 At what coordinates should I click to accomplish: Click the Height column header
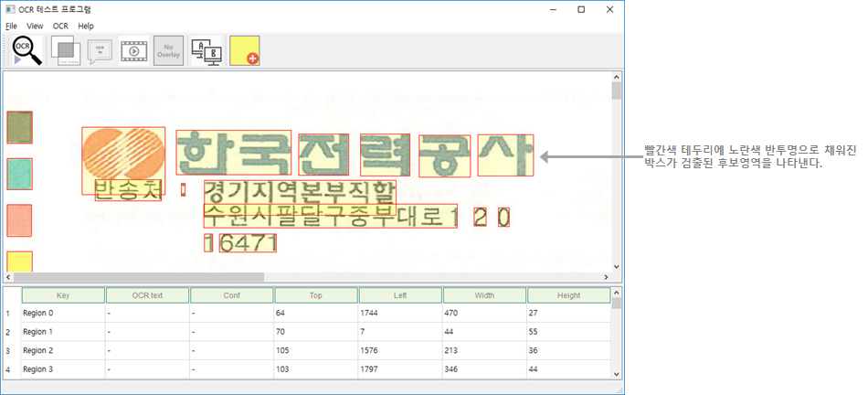(x=568, y=295)
